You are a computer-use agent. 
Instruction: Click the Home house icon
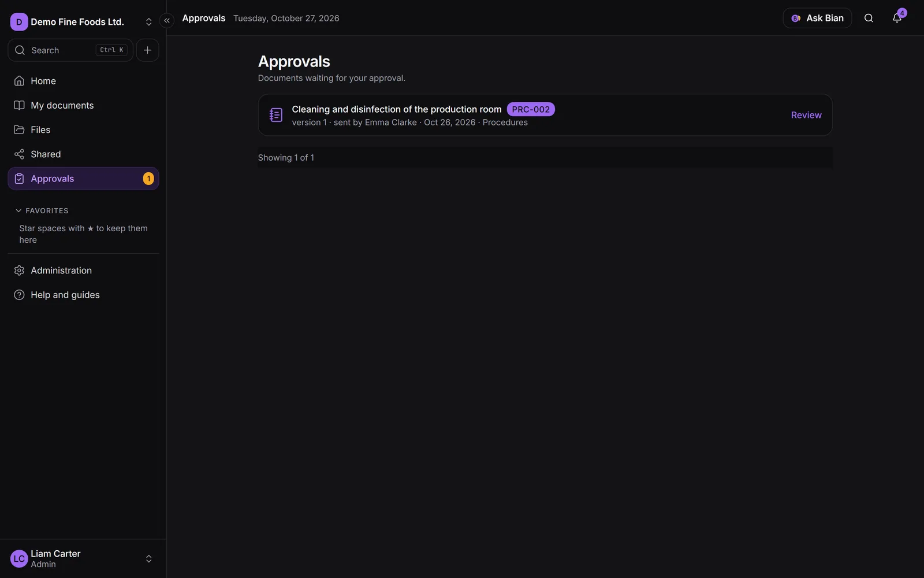pyautogui.click(x=19, y=81)
